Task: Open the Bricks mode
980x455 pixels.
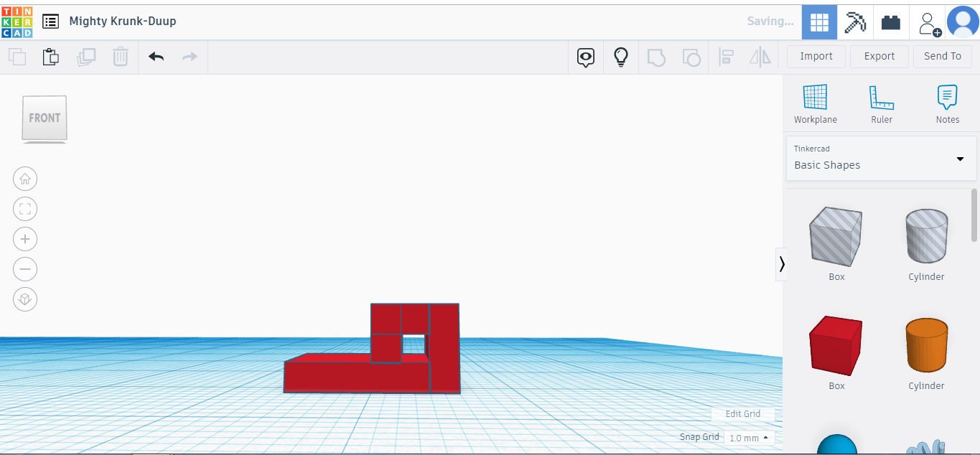Action: (891, 22)
